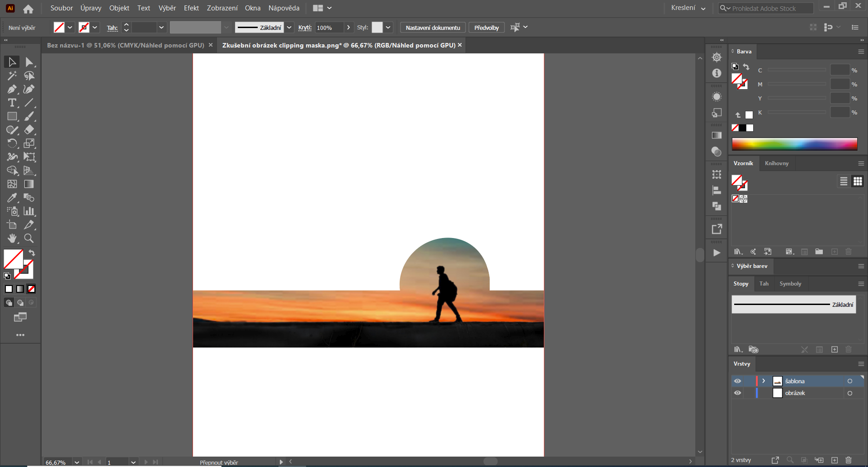Viewport: 868px width, 467px height.
Task: Switch to the Knihovny tab
Action: 776,163
